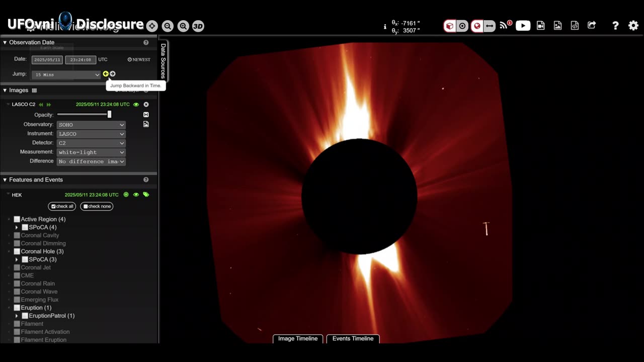Toggle LASCO C2 layer visibility eye

pos(136,105)
